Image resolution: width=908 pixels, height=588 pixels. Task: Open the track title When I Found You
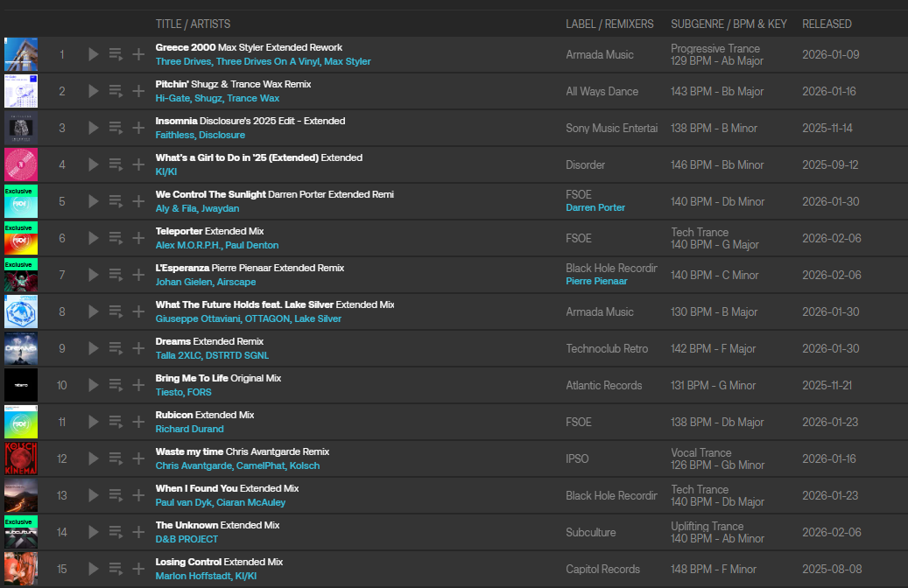coord(196,488)
